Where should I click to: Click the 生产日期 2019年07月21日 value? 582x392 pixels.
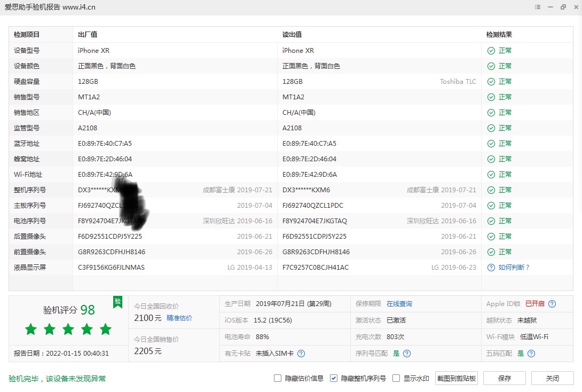pyautogui.click(x=294, y=304)
